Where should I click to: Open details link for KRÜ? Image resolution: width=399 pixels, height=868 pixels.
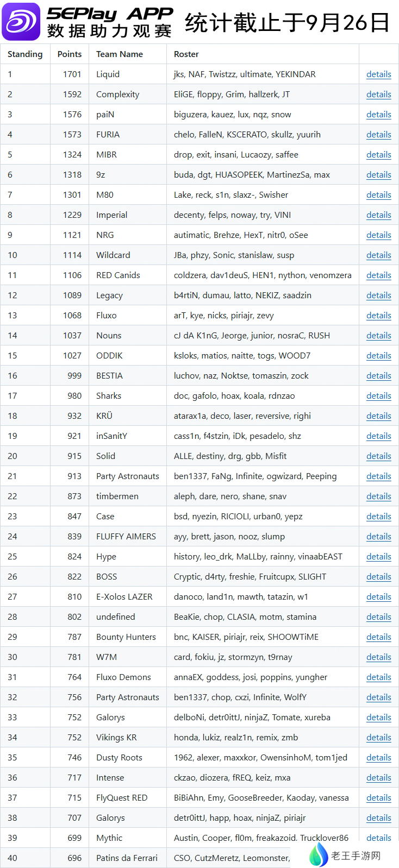(379, 416)
